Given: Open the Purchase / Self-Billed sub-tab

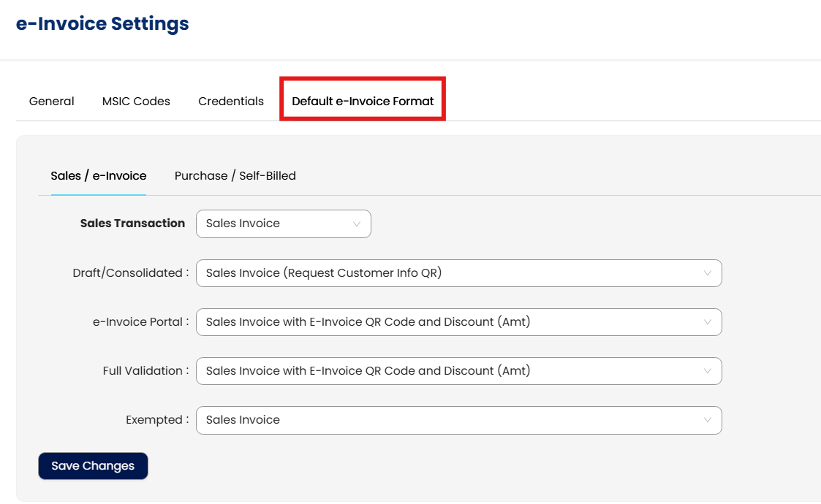Looking at the screenshot, I should [x=235, y=175].
